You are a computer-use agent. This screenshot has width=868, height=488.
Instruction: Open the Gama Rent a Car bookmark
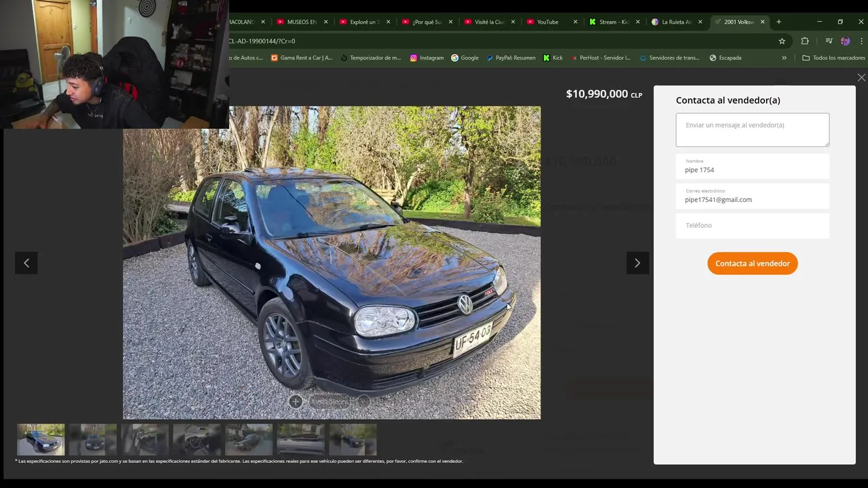(302, 58)
